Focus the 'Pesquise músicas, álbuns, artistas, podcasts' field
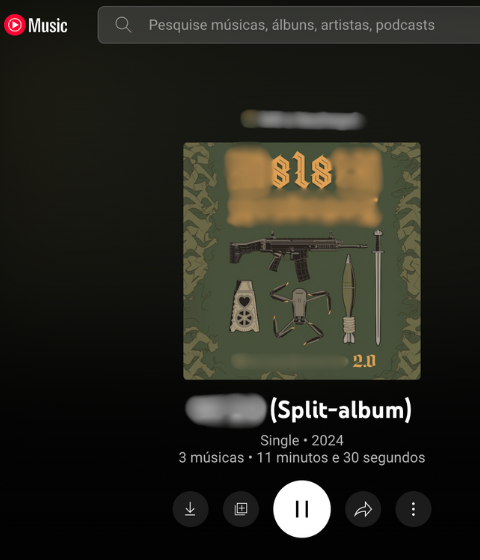480x560 pixels. tap(289, 25)
